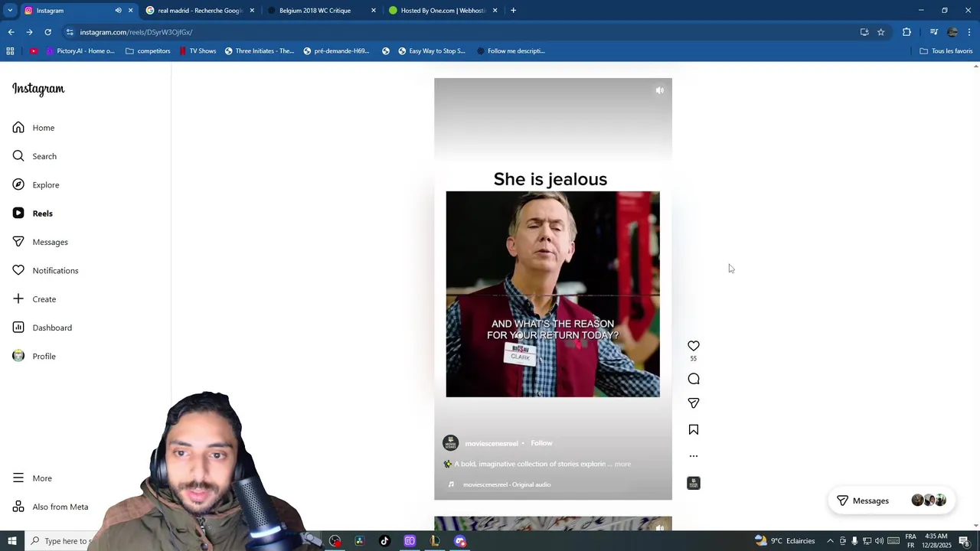This screenshot has height=551, width=980.
Task: Share the reel via paper plane icon
Action: 694,403
